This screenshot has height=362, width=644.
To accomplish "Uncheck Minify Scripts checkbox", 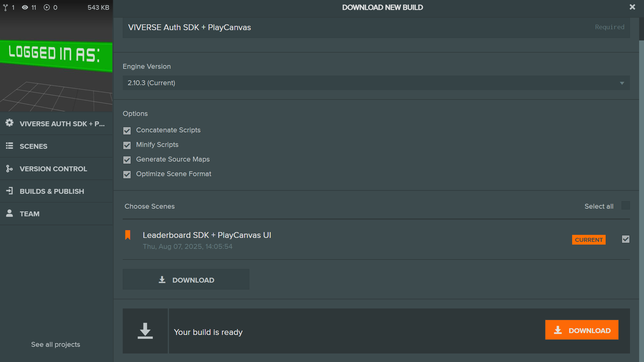I will pyautogui.click(x=127, y=145).
